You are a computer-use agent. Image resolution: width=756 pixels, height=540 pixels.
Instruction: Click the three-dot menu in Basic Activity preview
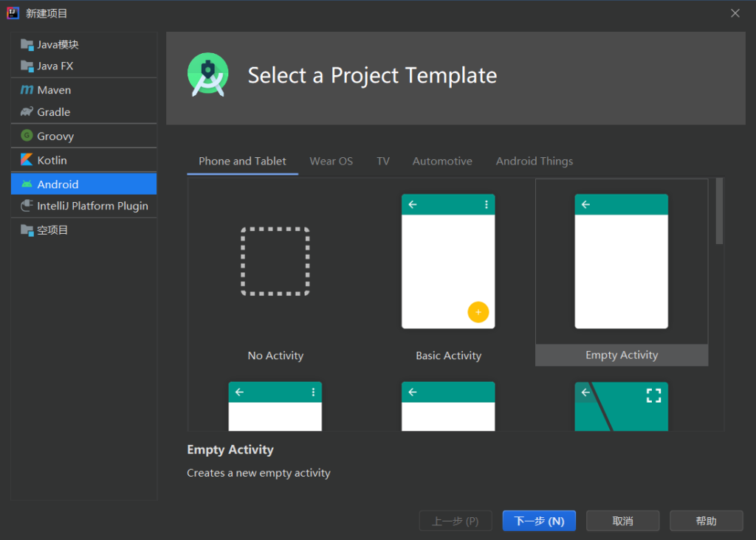tap(487, 205)
